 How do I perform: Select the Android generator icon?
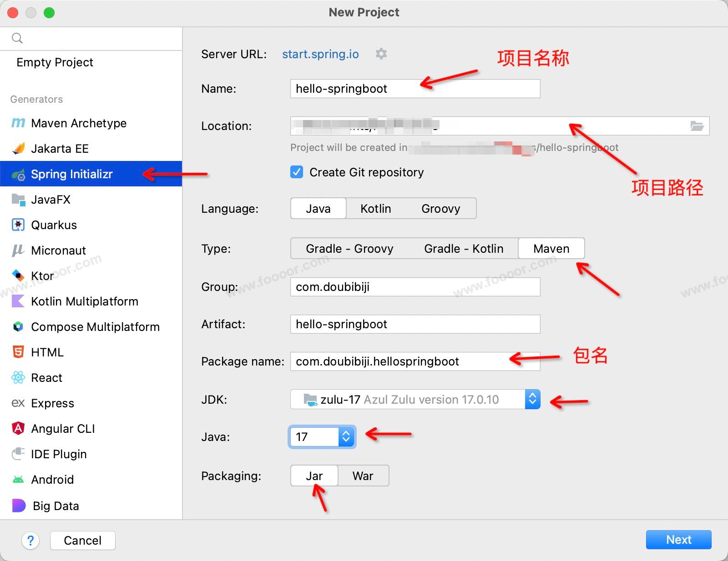18,480
